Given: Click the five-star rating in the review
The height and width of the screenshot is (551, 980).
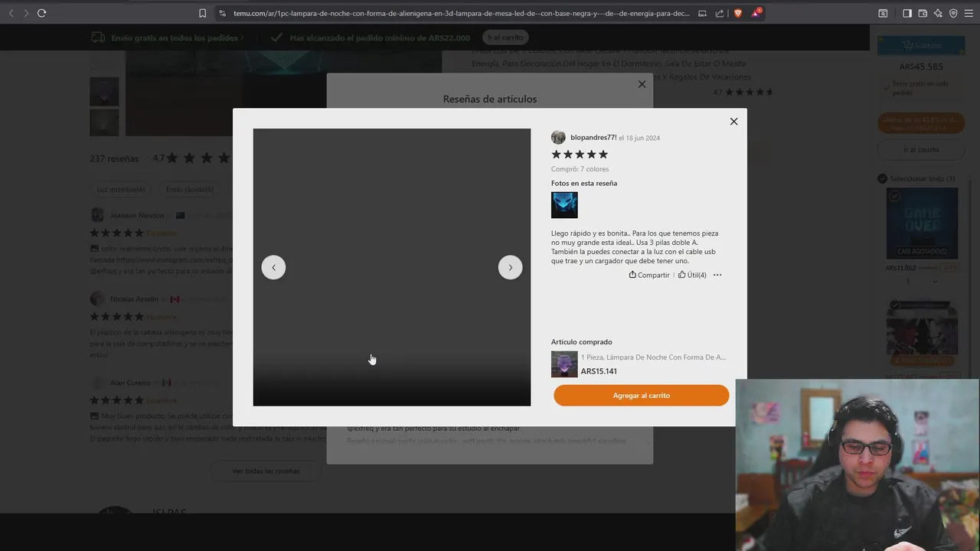Looking at the screenshot, I should [580, 155].
